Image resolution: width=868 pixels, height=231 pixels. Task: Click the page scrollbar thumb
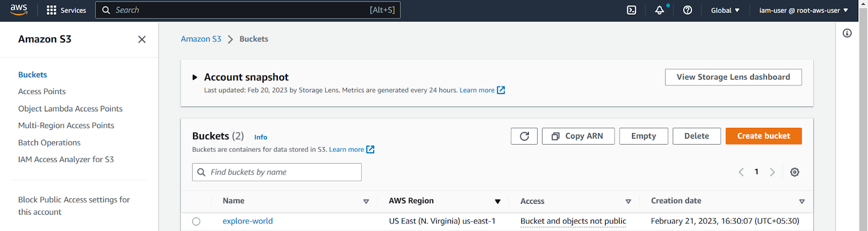coord(863,120)
